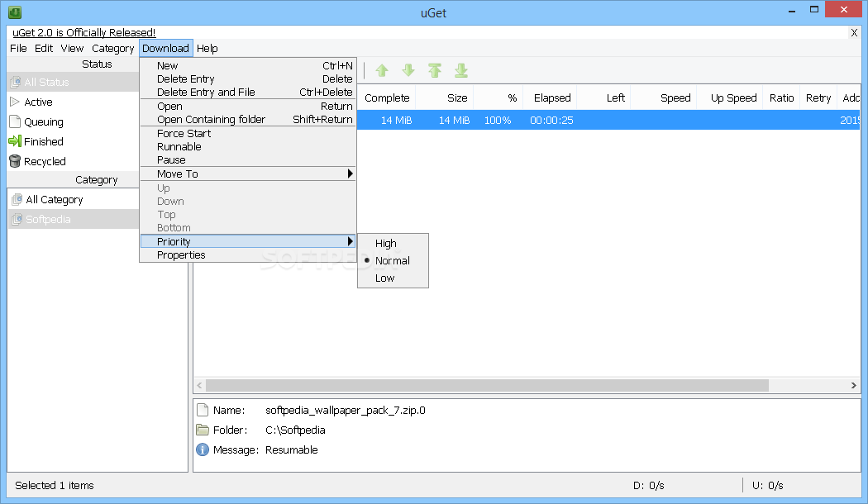Sort by the % column header
This screenshot has height=504, width=868.
click(x=498, y=98)
